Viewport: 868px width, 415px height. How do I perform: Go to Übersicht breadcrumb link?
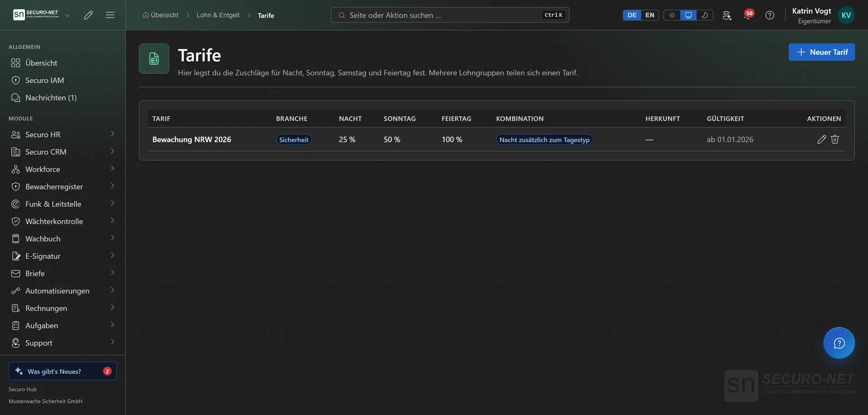tap(161, 15)
